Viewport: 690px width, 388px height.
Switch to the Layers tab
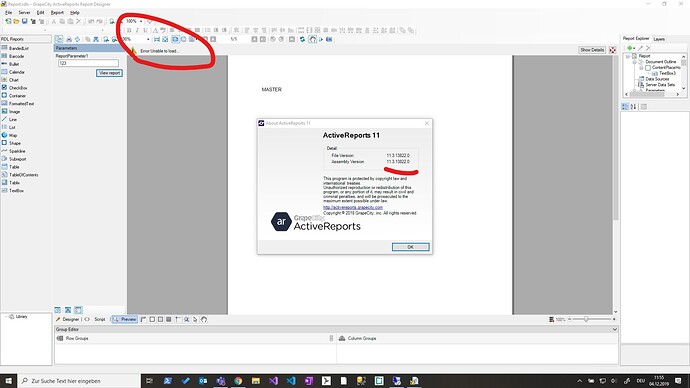659,39
